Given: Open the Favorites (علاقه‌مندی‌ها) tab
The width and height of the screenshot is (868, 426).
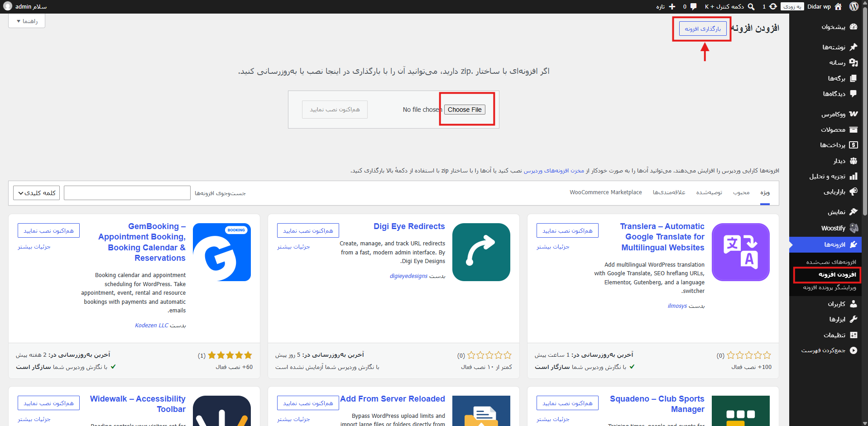Looking at the screenshot, I should pos(669,193).
